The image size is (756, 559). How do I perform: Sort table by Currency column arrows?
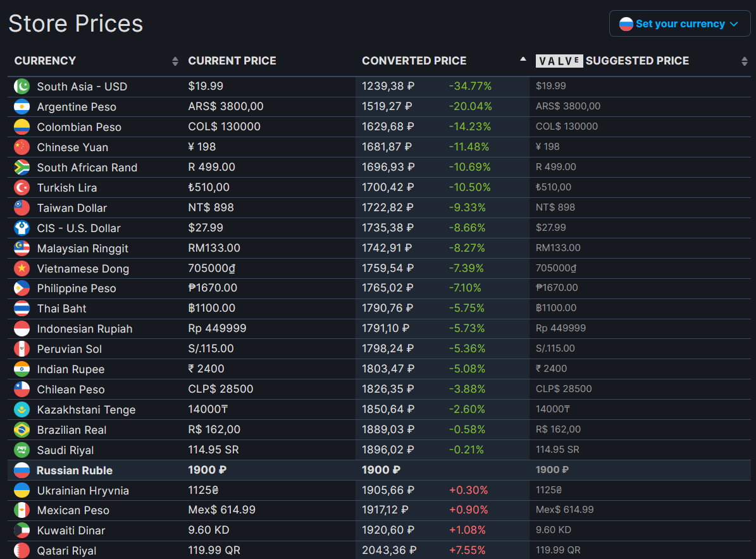pyautogui.click(x=175, y=61)
